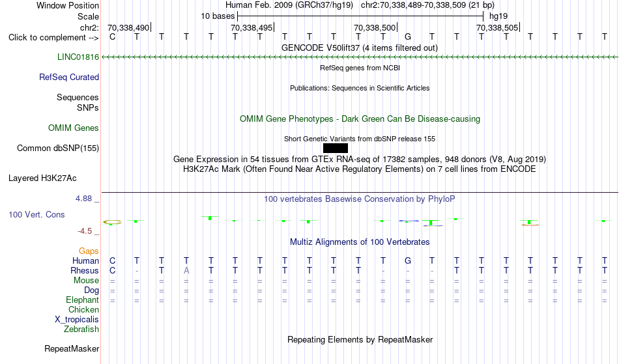The image size is (619, 364).
Task: Select the Human alignment row label
Action: pyautogui.click(x=85, y=260)
